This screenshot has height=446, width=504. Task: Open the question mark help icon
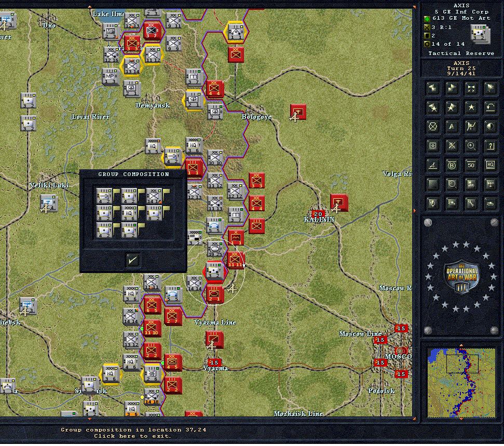pyautogui.click(x=491, y=146)
